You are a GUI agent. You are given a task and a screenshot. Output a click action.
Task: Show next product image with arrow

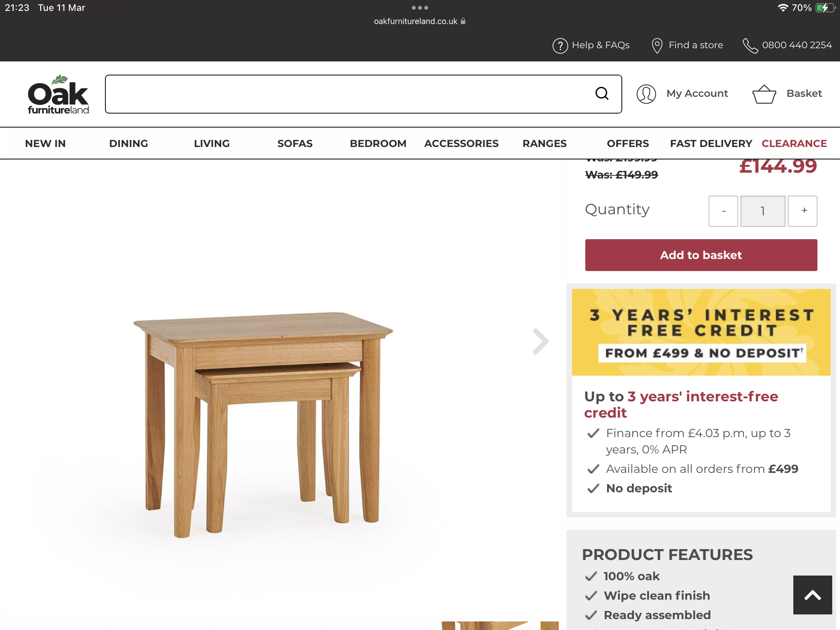coord(541,341)
